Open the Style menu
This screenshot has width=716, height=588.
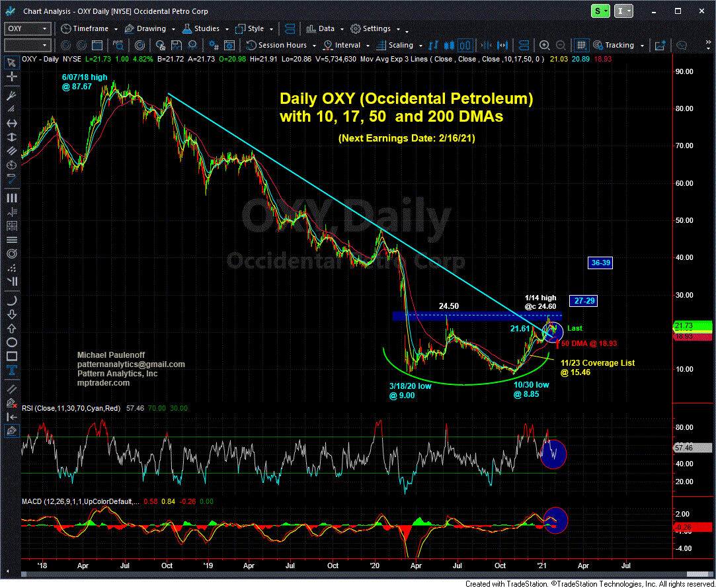(x=253, y=28)
